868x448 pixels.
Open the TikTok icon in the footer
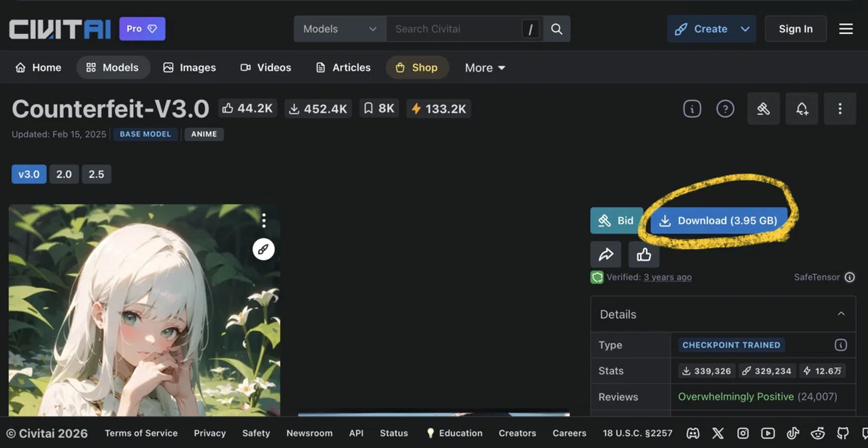click(793, 433)
